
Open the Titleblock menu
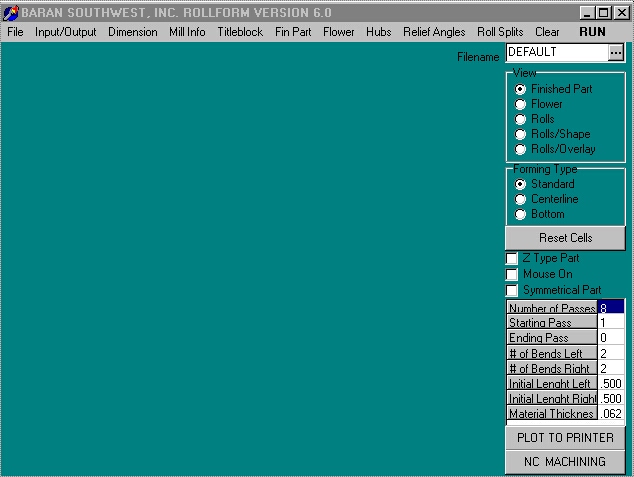tap(240, 32)
